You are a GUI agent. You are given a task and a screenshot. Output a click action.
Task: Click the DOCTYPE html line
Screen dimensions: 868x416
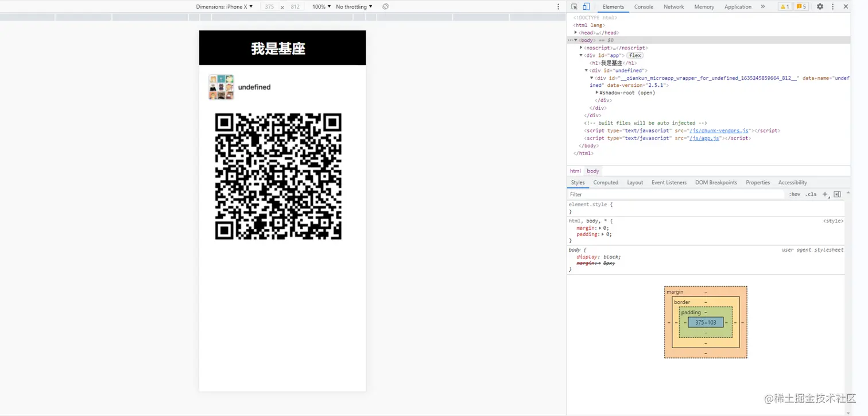[595, 18]
